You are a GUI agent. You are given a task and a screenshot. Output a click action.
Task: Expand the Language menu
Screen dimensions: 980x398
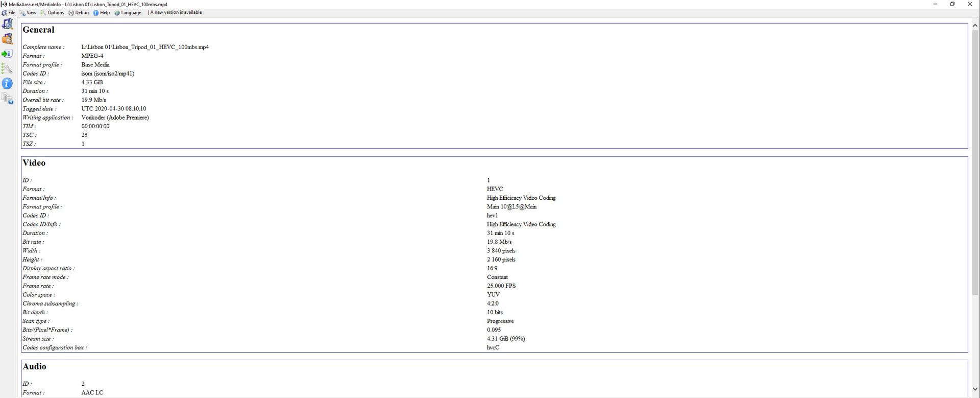pyautogui.click(x=128, y=13)
